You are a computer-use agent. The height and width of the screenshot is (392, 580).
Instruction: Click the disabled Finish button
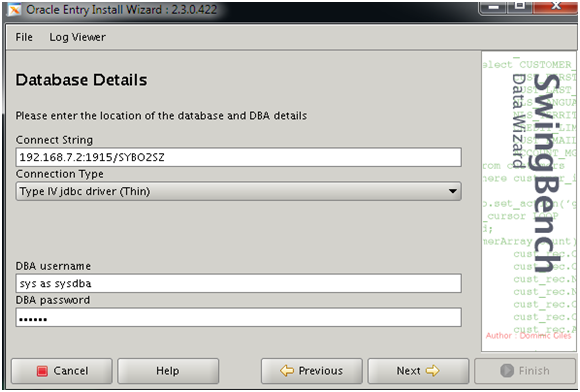pyautogui.click(x=525, y=371)
